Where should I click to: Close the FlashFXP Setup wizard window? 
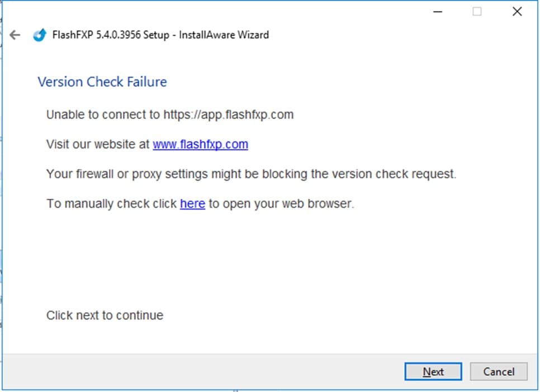click(x=517, y=12)
